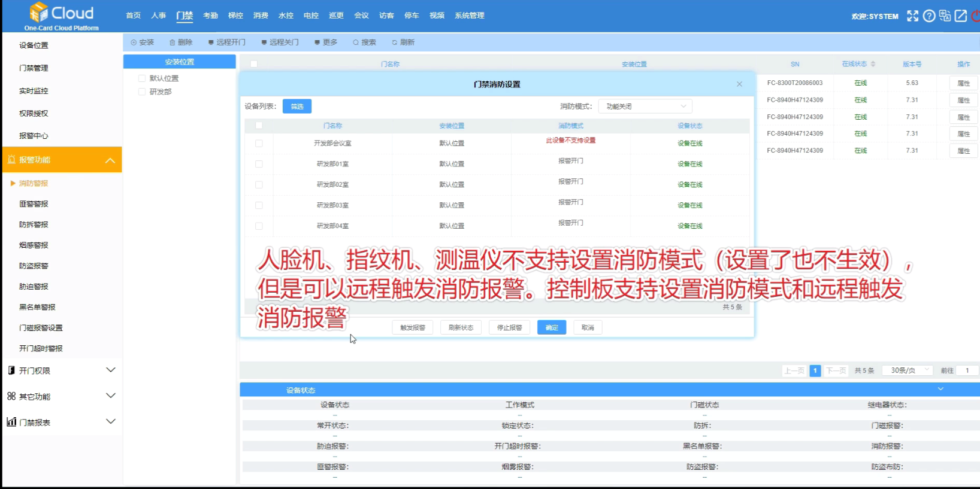Select 匪警警报 in the sidebar
Screen dimensions: 980x489
[x=34, y=204]
